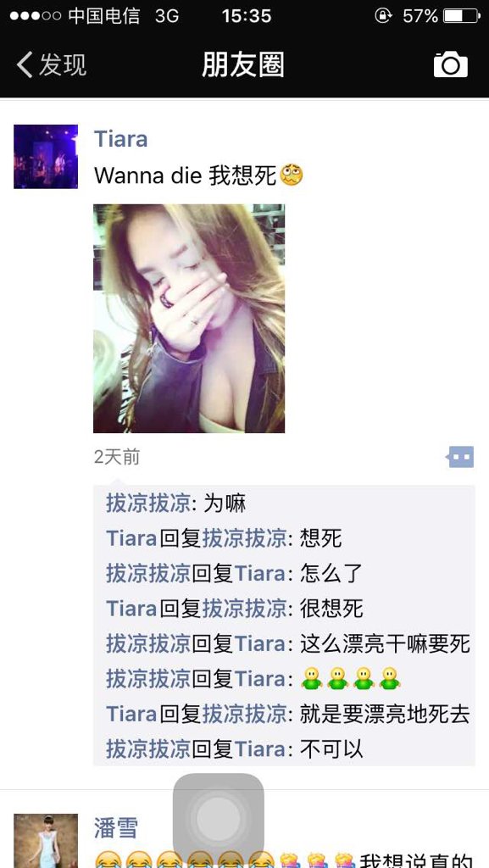Tap the camera icon to post a moment
This screenshot has height=868, width=489.
[x=450, y=64]
